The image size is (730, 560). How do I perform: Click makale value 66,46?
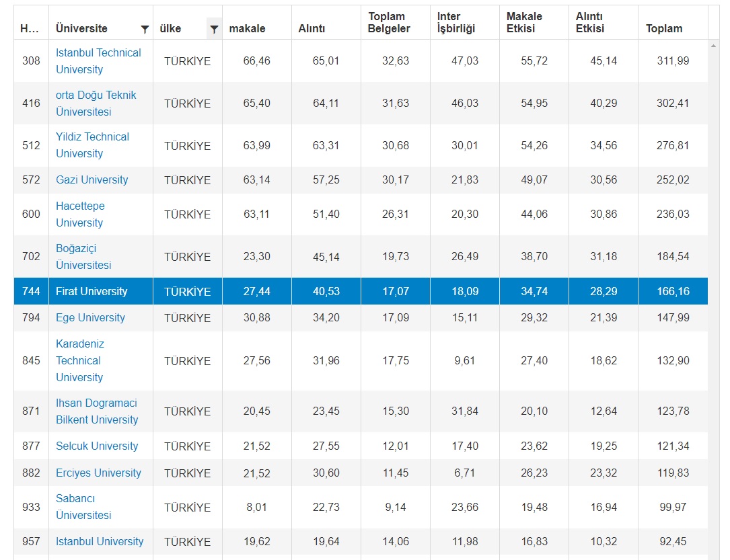coord(256,61)
